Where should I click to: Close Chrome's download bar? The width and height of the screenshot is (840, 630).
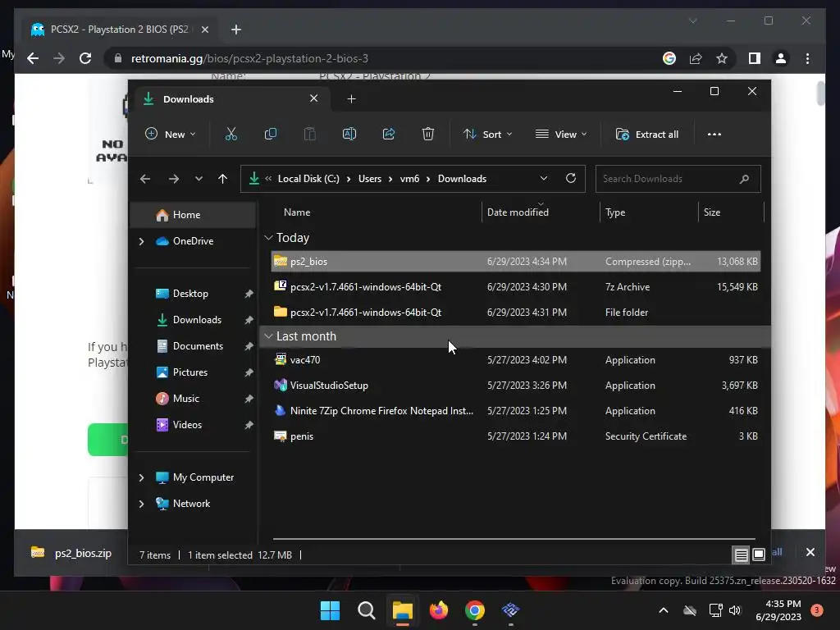point(810,552)
